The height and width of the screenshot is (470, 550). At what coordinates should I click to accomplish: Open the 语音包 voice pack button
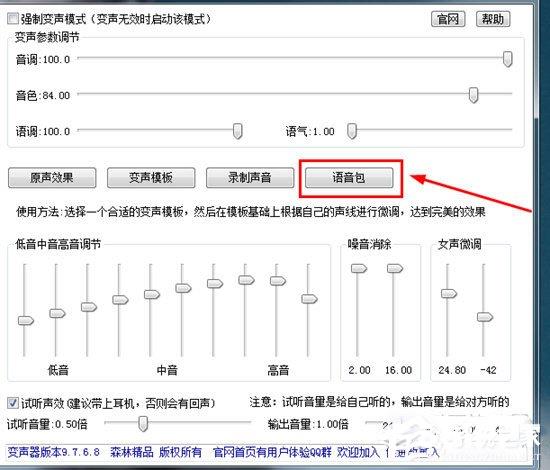click(x=349, y=178)
